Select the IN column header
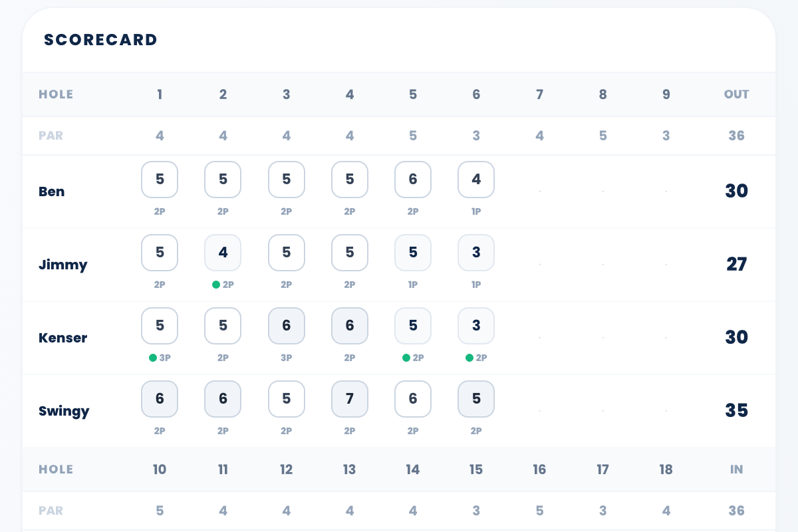798x532 pixels. pos(736,469)
